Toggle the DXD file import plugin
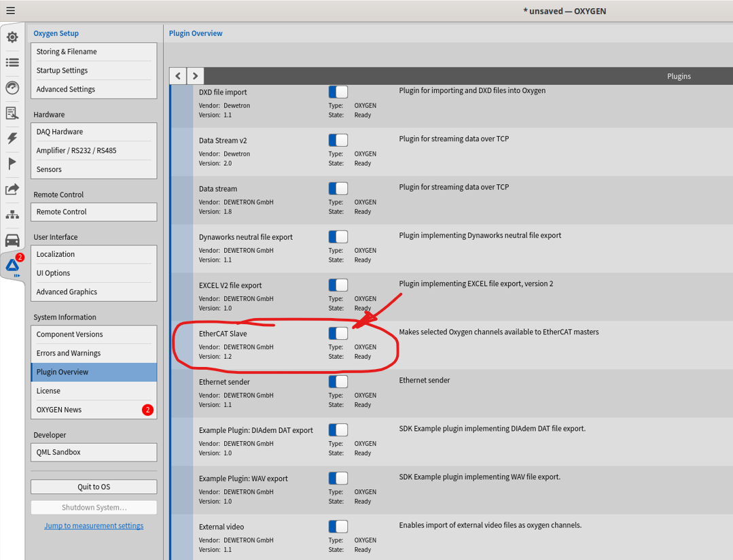This screenshot has height=560, width=733. pyautogui.click(x=338, y=92)
